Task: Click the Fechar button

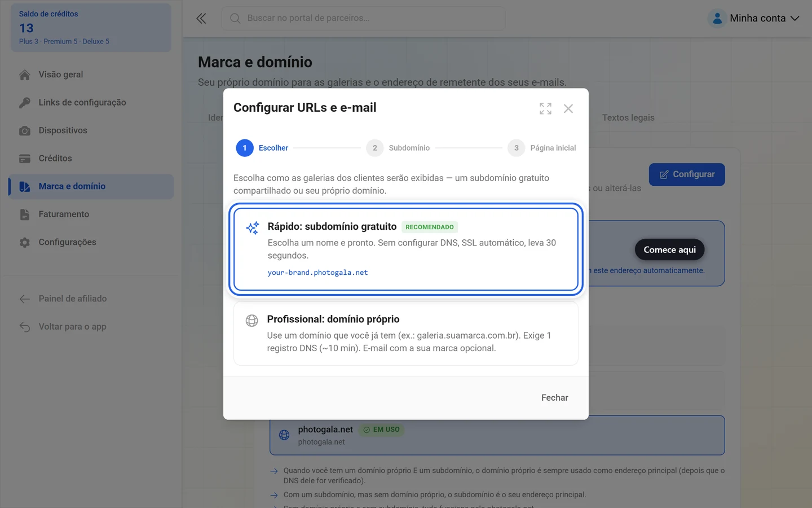Action: coord(555,398)
